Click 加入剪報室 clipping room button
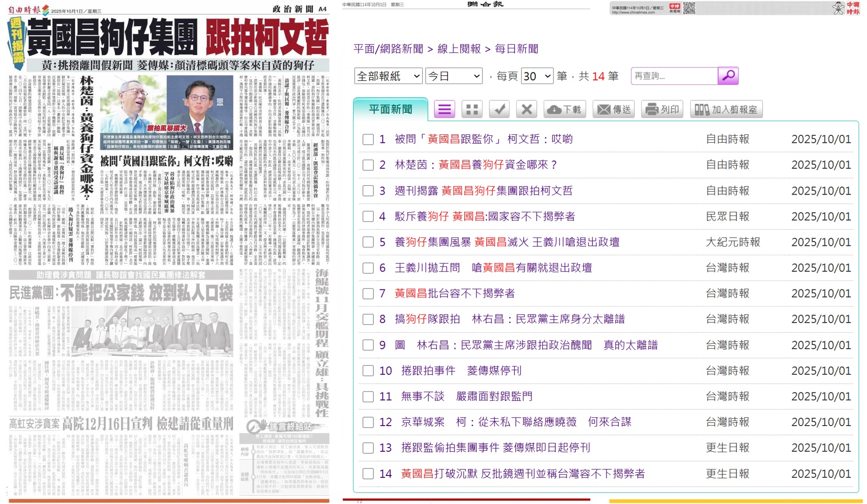The width and height of the screenshot is (867, 504). [x=726, y=109]
